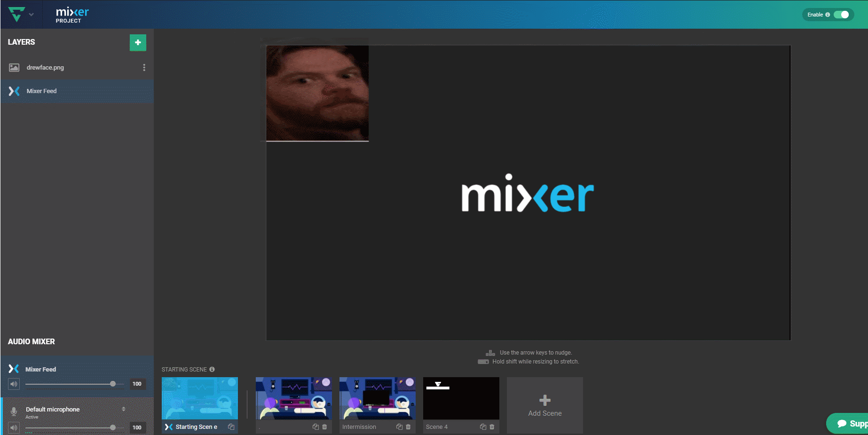Image resolution: width=868 pixels, height=435 pixels.
Task: Duplicate Scene 4
Action: 483,427
